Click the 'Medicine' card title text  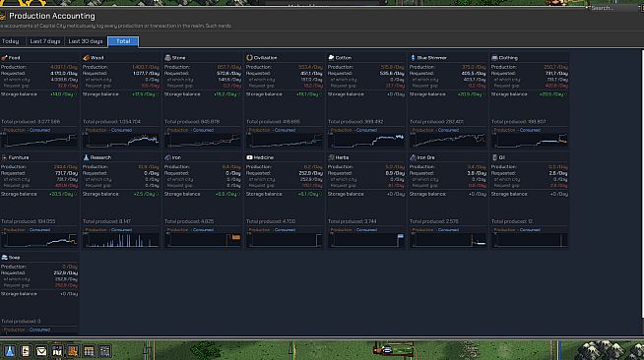tap(263, 157)
